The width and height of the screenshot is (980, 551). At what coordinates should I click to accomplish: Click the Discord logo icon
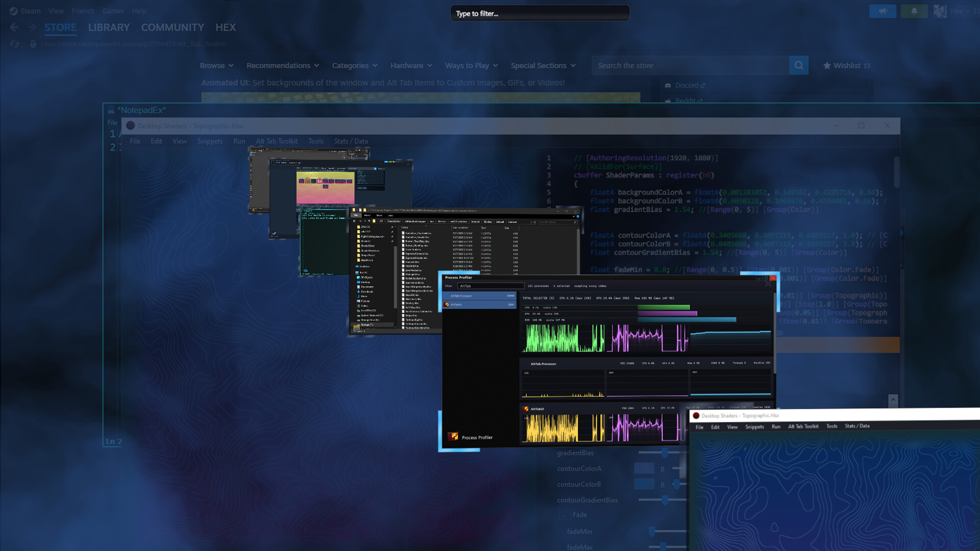pos(668,85)
